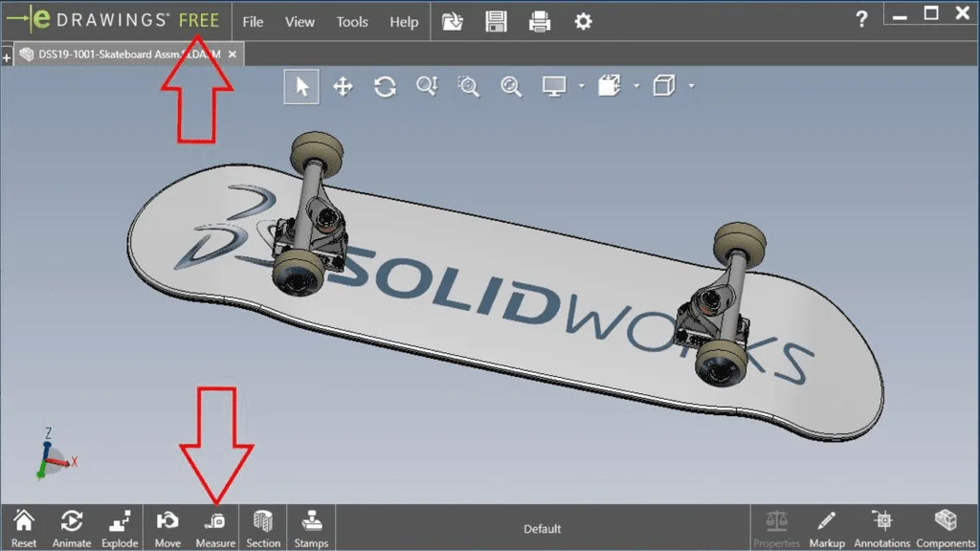Open Options gear icon
The width and height of the screenshot is (980, 551).
pyautogui.click(x=583, y=21)
